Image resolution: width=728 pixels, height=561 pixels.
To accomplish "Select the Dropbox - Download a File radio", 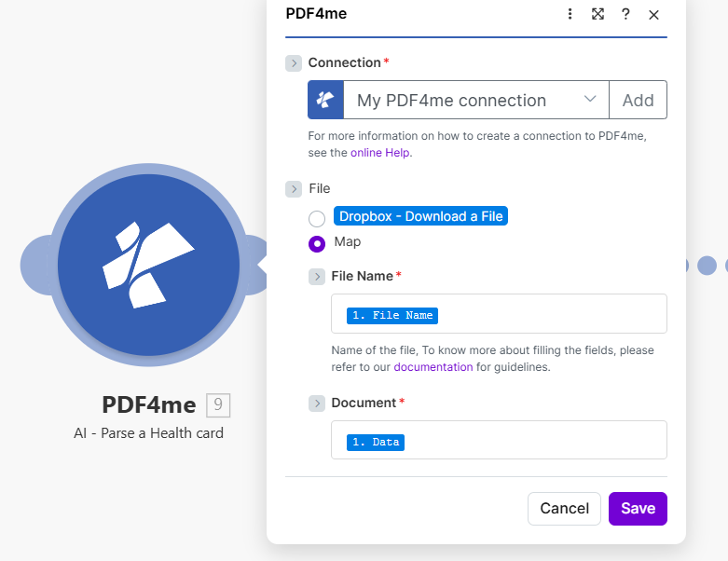I will coord(317,219).
